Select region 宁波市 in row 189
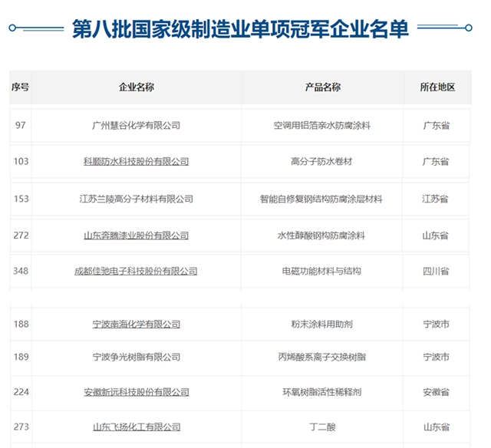The image size is (491, 448). pos(437,357)
